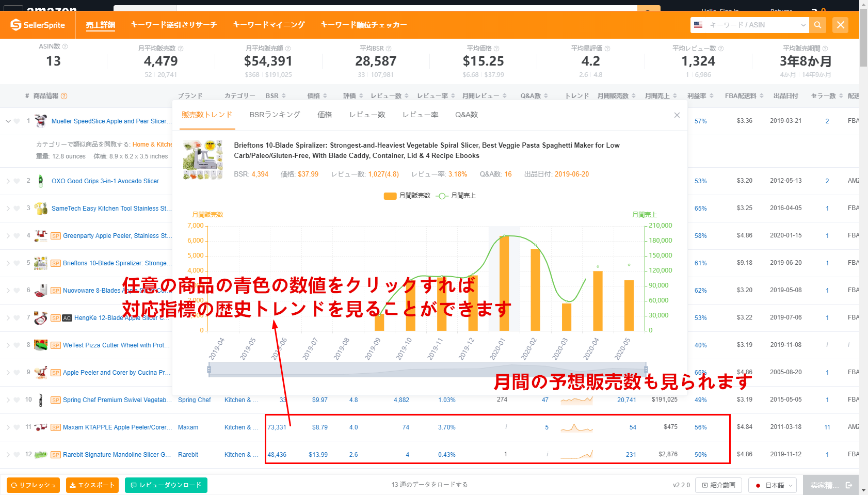Click the help icon beside 商品情報

tap(64, 96)
